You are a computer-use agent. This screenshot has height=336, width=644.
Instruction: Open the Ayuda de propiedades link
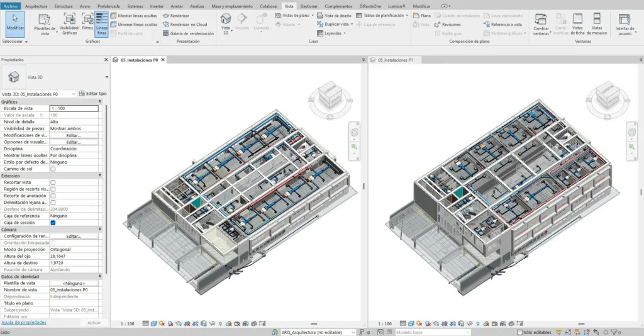(23, 322)
